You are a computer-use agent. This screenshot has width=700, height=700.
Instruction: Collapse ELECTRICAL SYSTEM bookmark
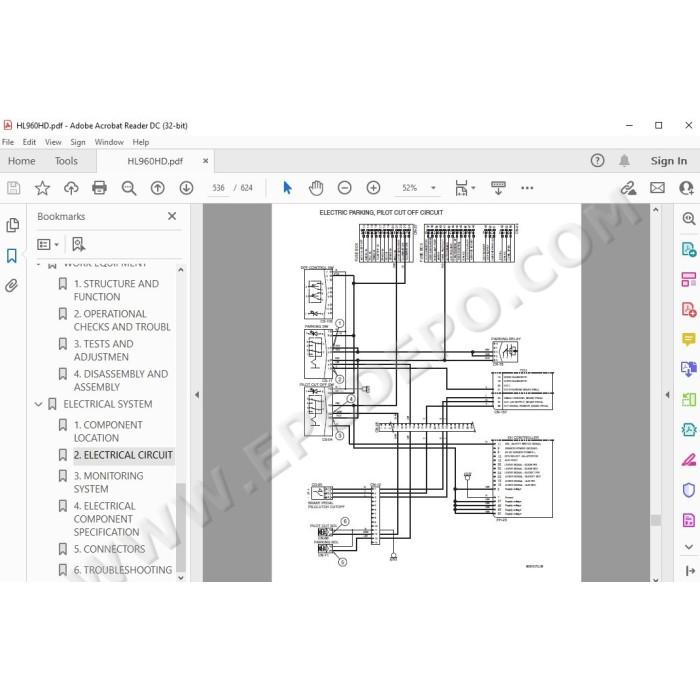[38, 404]
